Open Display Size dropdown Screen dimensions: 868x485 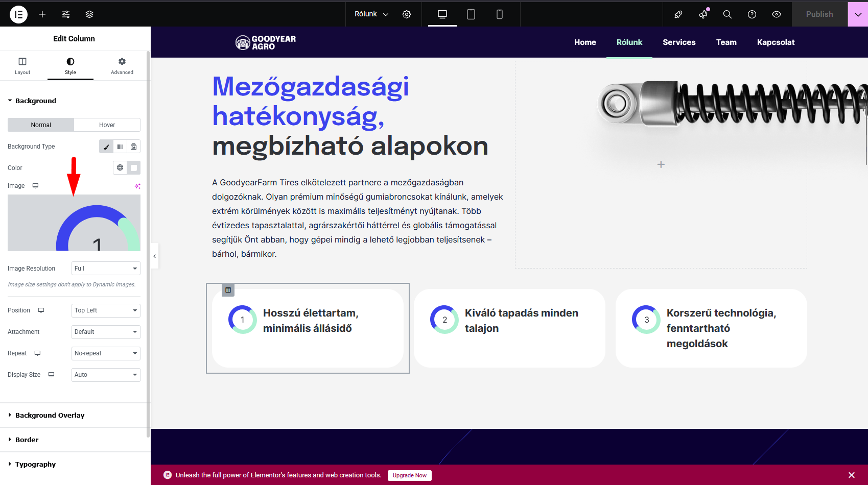[x=106, y=375]
